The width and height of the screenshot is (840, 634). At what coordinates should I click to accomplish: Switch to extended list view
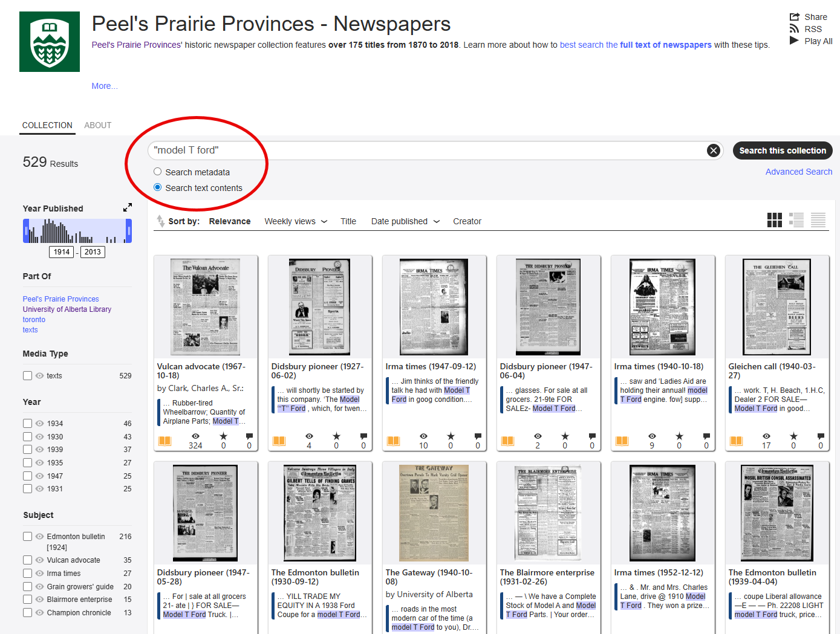click(796, 220)
